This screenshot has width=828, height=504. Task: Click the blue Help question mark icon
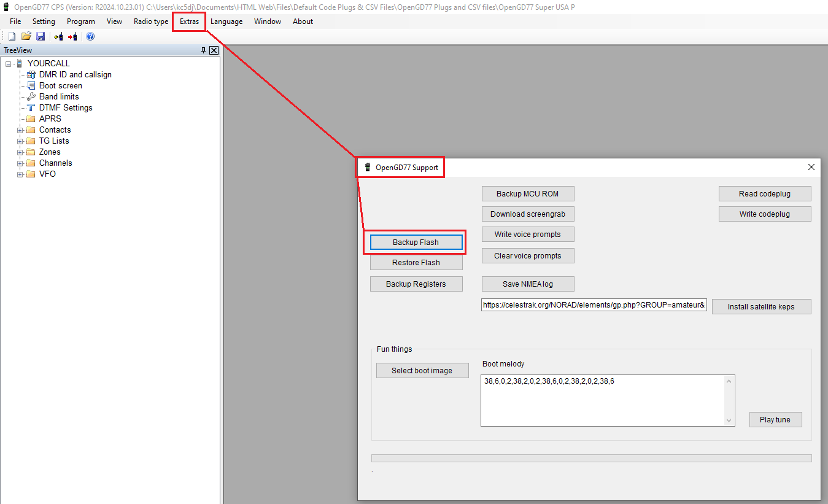[90, 37]
